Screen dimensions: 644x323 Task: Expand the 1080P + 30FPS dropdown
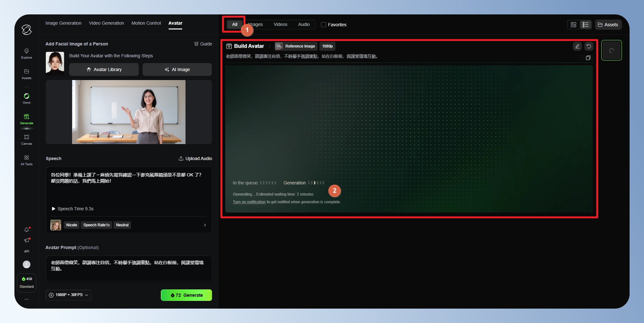pos(69,295)
